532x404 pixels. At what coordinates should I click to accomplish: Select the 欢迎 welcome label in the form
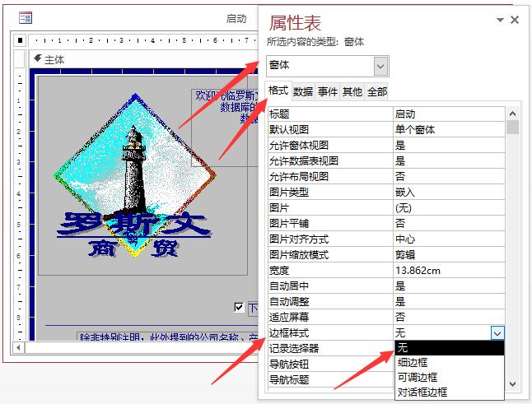click(x=225, y=128)
